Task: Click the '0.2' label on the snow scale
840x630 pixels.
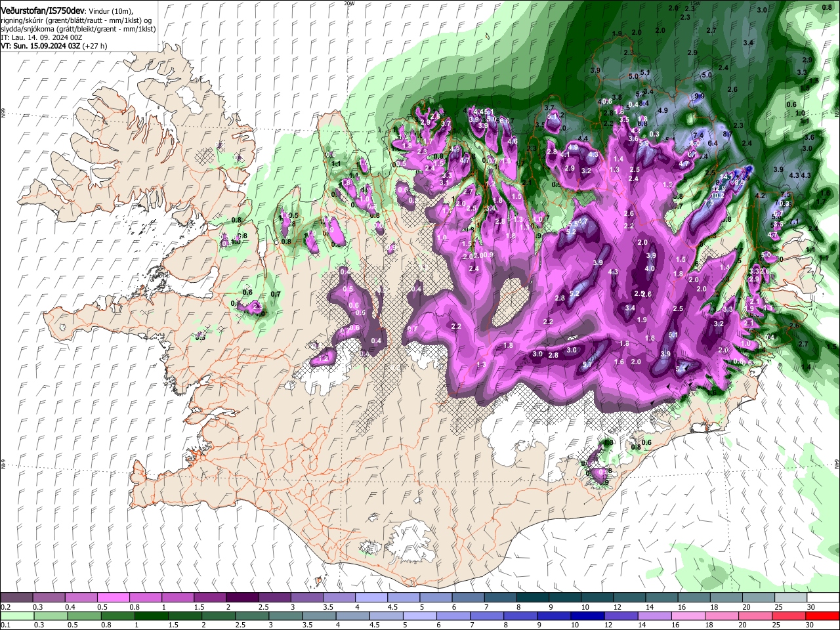Action: 5,607
